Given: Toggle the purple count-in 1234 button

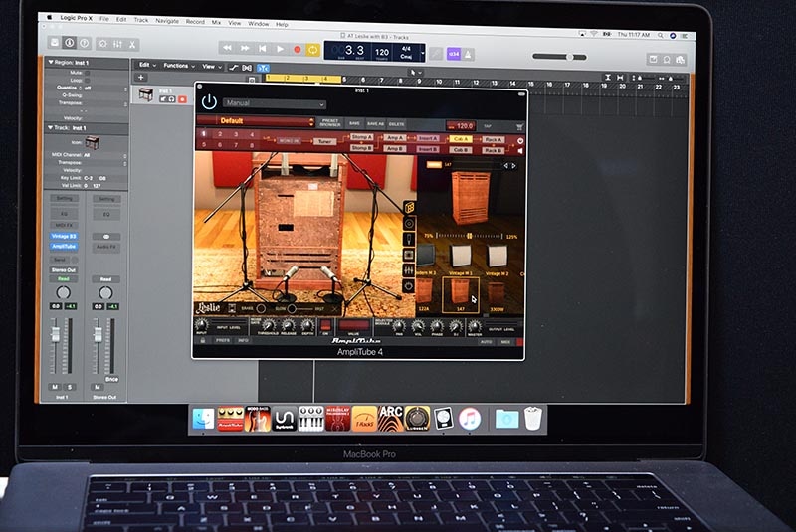Looking at the screenshot, I should [454, 54].
